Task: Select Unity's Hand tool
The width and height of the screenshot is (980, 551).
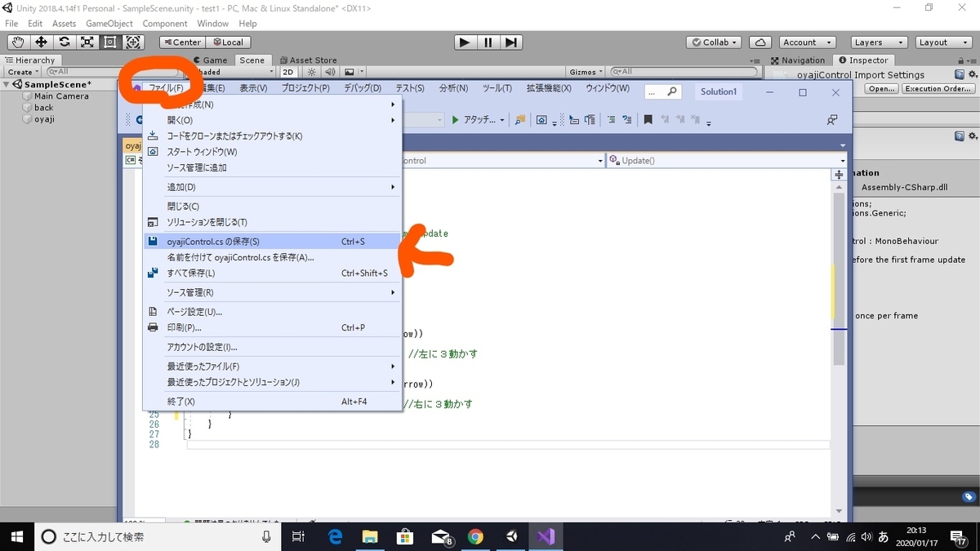Action: 18,42
